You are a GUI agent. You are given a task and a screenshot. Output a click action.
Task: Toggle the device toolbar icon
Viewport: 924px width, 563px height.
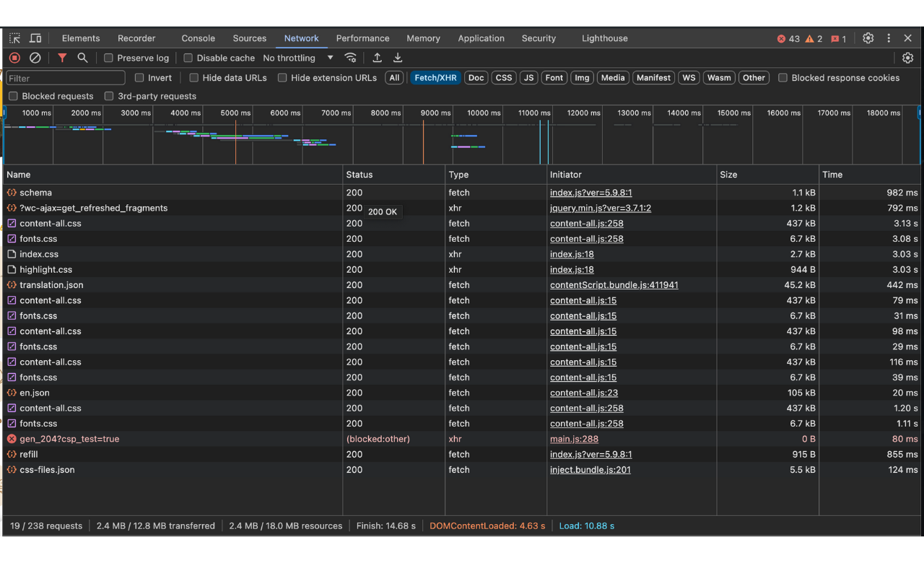[x=35, y=38]
